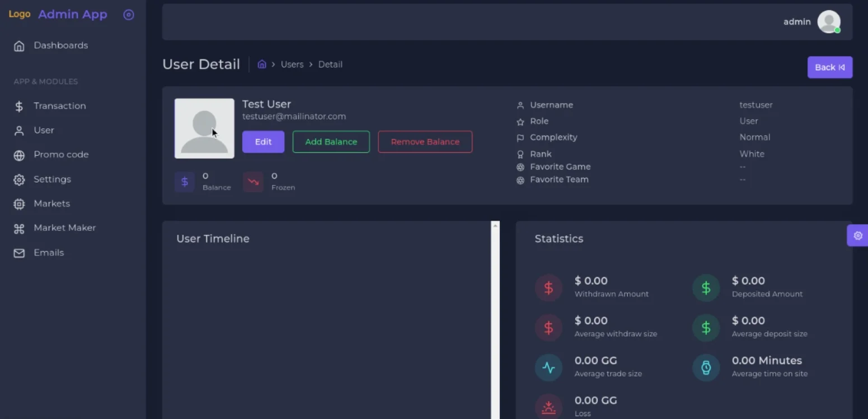
Task: Open the floating settings gear button
Action: pyautogui.click(x=857, y=236)
